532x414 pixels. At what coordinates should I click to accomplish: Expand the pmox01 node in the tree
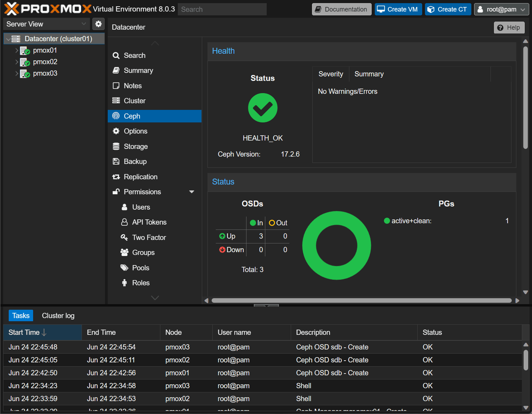pyautogui.click(x=17, y=50)
